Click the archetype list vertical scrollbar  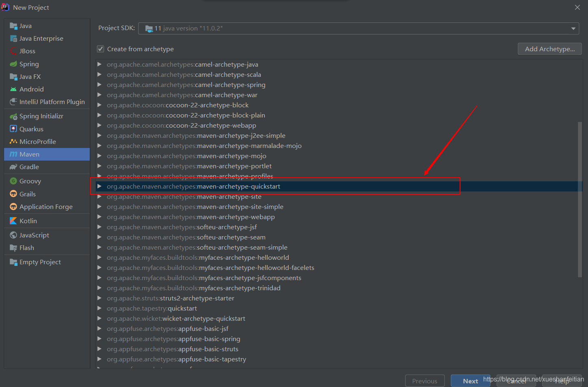pos(580,199)
